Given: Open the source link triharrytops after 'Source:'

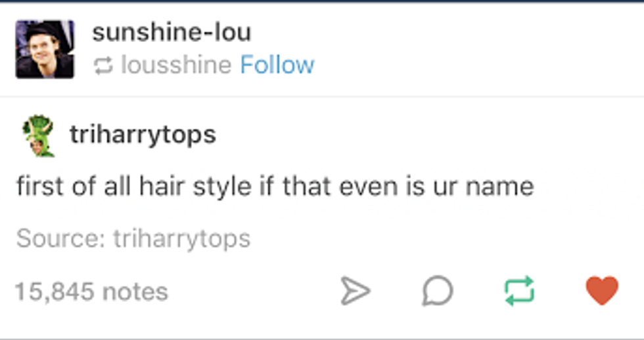Looking at the screenshot, I should pos(182,239).
